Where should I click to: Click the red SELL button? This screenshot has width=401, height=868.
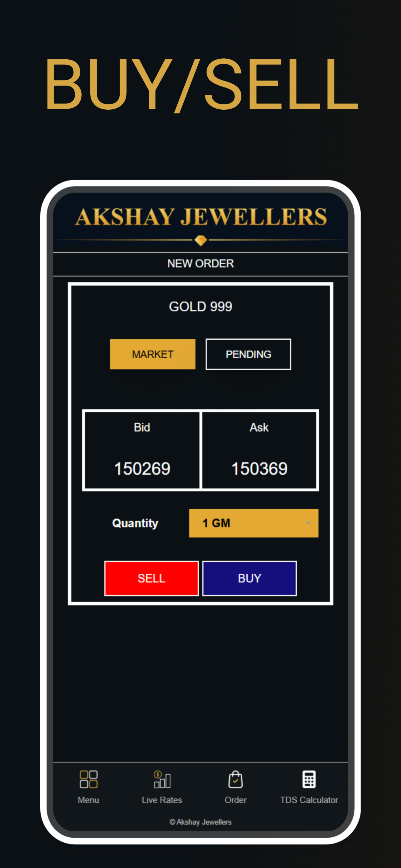pyautogui.click(x=151, y=578)
